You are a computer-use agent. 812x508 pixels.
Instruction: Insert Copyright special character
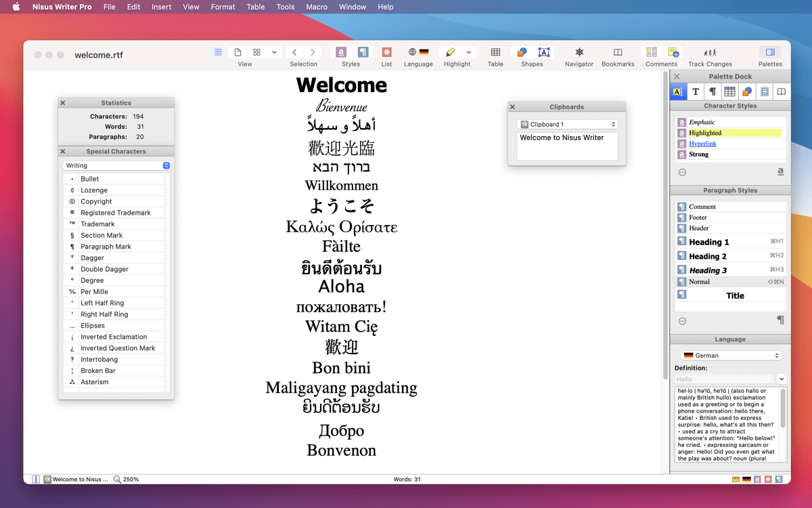pyautogui.click(x=114, y=201)
